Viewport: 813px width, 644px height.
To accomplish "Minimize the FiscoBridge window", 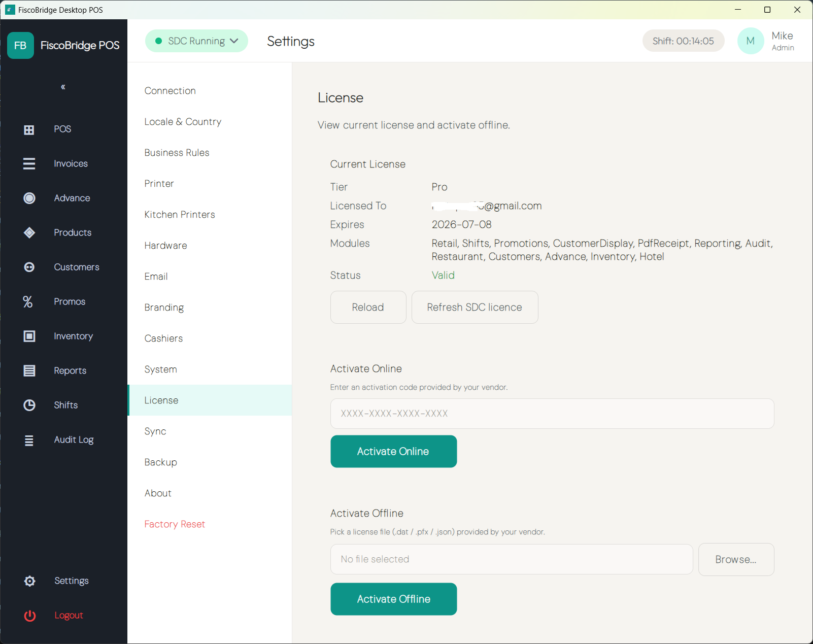I will 738,10.
